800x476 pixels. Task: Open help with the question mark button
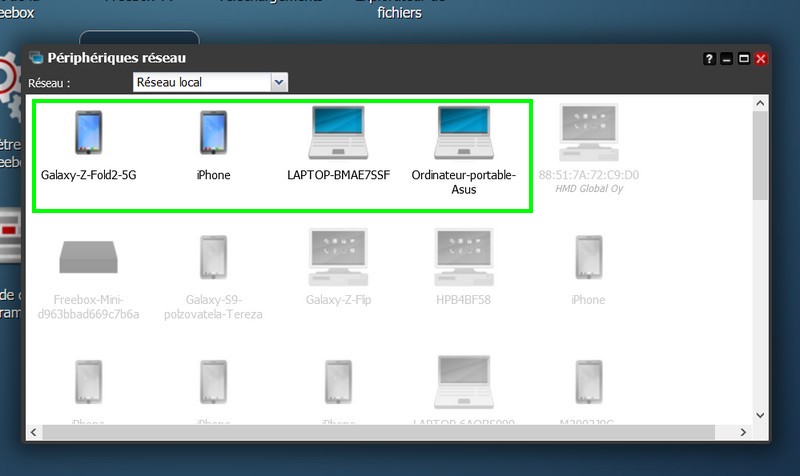(x=709, y=59)
